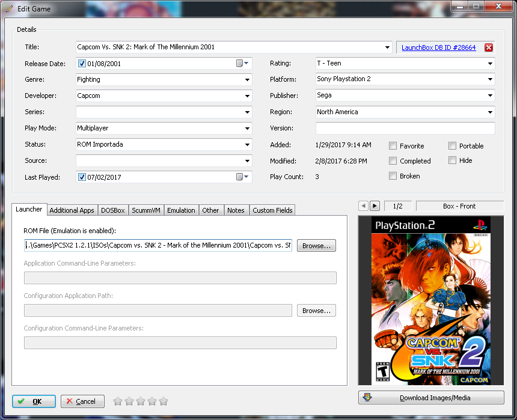Image resolution: width=517 pixels, height=420 pixels.
Task: Browse for the ROM file
Action: click(316, 246)
